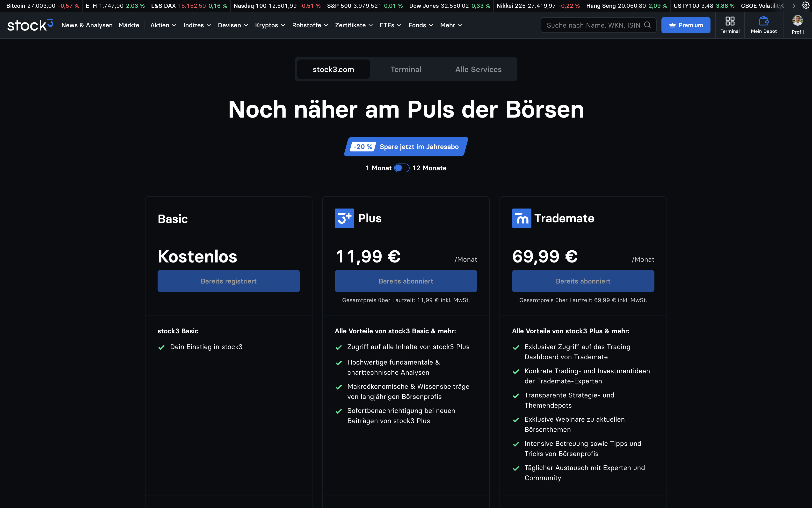Click checkmark beside Exklusiver Zugriff auf das Trading
The height and width of the screenshot is (508, 812).
[516, 347]
